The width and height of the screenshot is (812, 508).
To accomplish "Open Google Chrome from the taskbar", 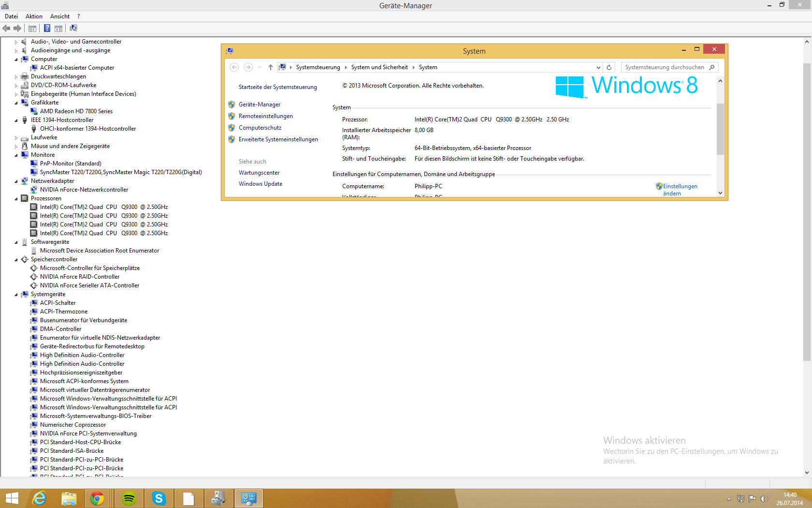I will coord(97,498).
